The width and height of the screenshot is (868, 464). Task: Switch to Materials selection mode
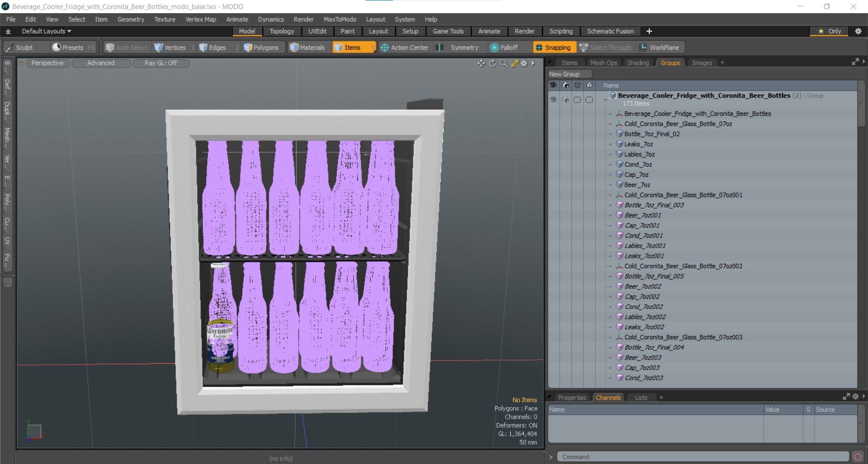click(x=307, y=47)
